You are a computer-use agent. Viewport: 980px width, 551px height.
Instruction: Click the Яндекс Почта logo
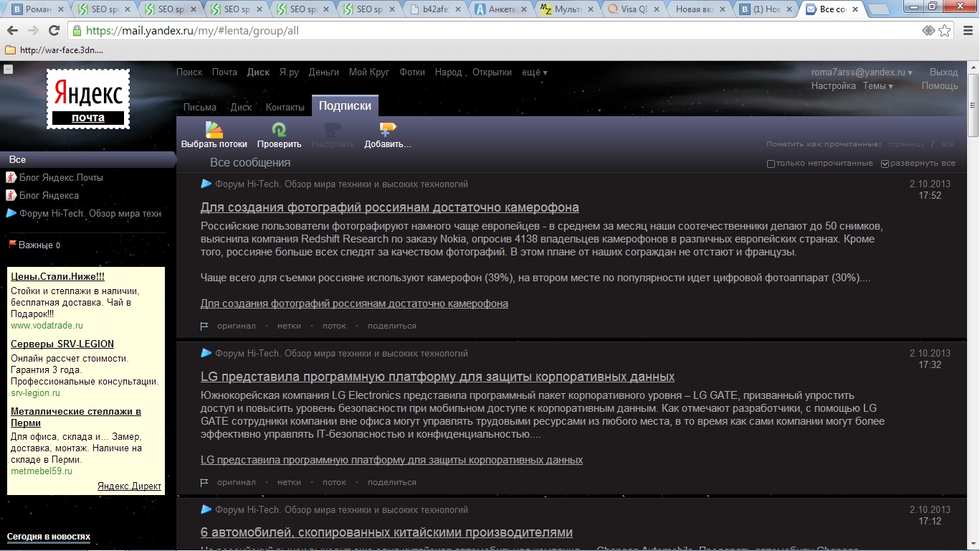pos(88,99)
